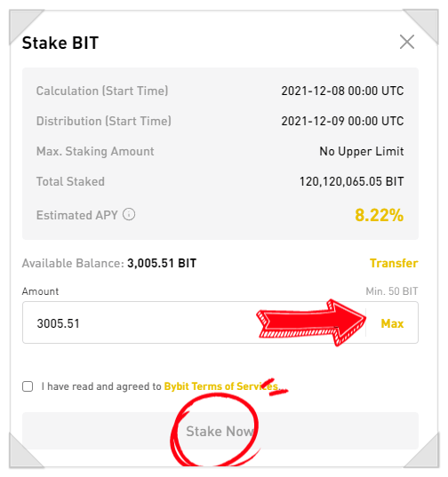Image resolution: width=448 pixels, height=477 pixels.
Task: Click the Amount field label
Action: [x=40, y=291]
